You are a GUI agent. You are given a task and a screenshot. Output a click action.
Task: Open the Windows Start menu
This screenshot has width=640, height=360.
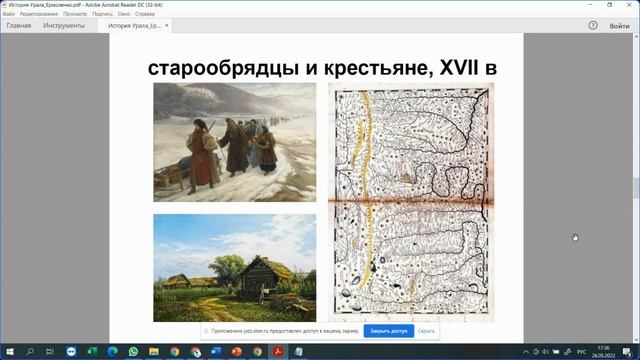pos(10,351)
